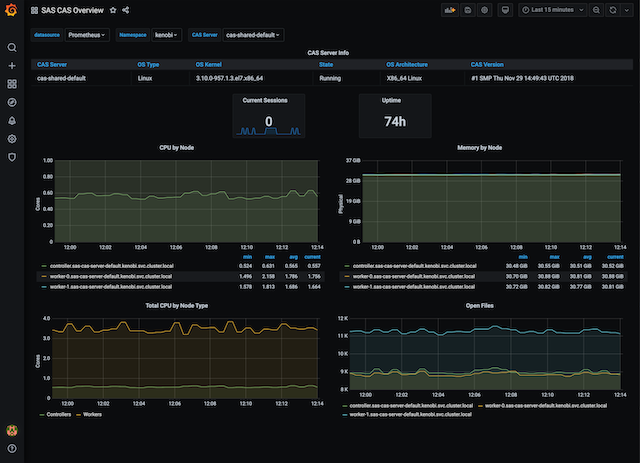Viewport: 640px width, 463px height.
Task: Sort CPU by Node legend by current
Action: pyautogui.click(x=312, y=257)
